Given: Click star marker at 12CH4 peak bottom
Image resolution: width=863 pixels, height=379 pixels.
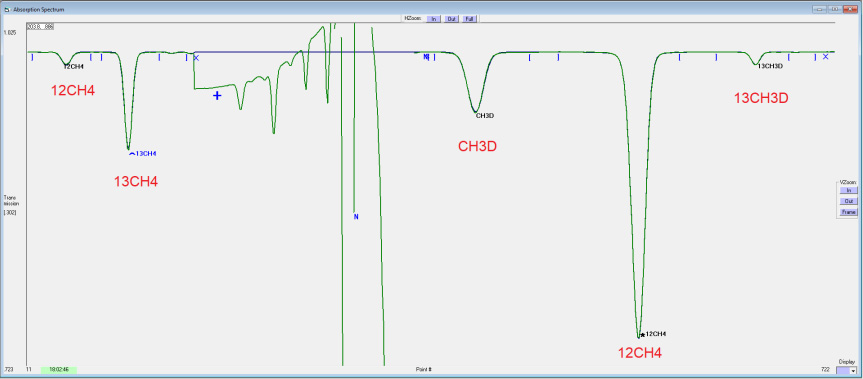Looking at the screenshot, I should tap(642, 334).
